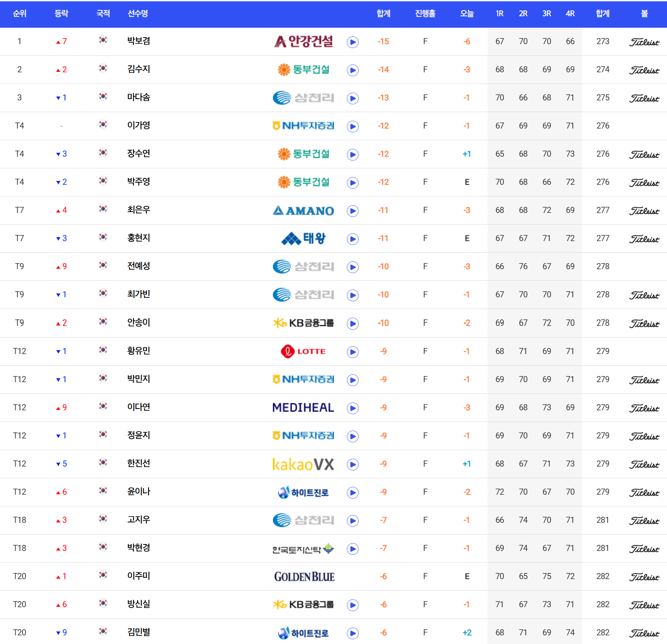Select 장수연 first round score 65
Screen dimensions: 667x644
(500, 154)
